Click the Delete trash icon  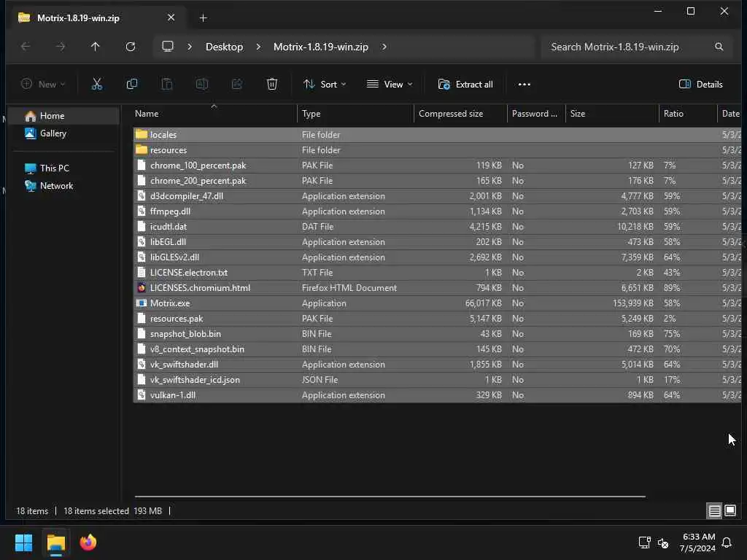click(272, 85)
